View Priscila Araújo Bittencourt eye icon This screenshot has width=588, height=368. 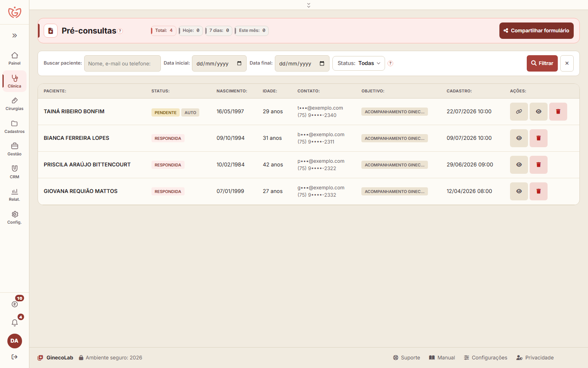pos(519,165)
